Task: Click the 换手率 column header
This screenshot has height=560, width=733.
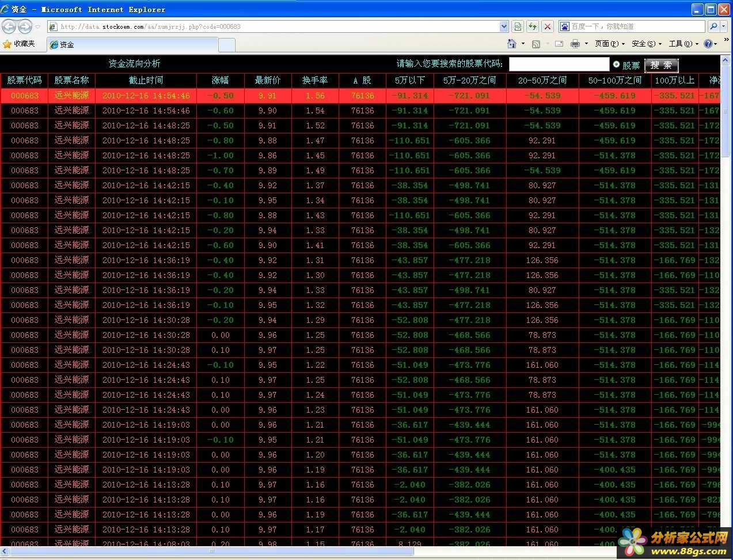Action: pyautogui.click(x=314, y=81)
